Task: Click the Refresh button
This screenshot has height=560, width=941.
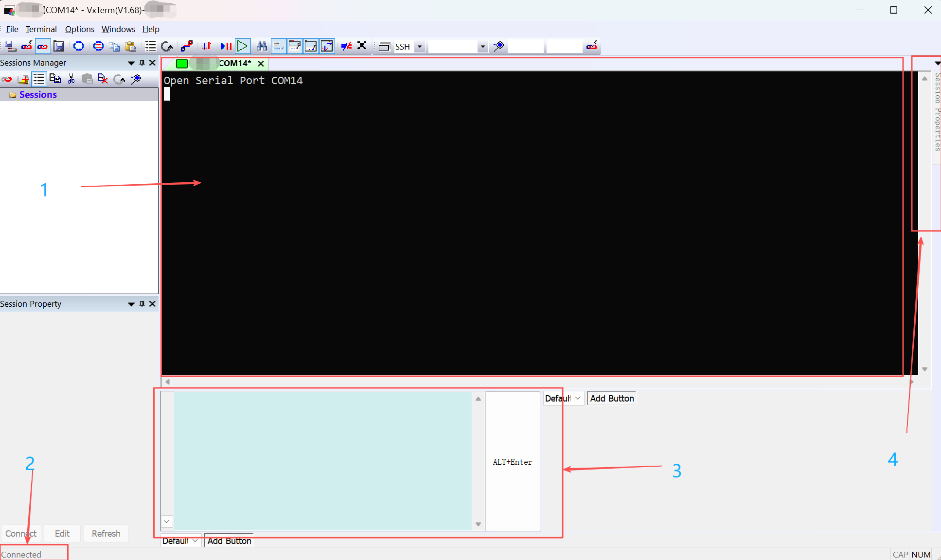Action: [x=106, y=533]
